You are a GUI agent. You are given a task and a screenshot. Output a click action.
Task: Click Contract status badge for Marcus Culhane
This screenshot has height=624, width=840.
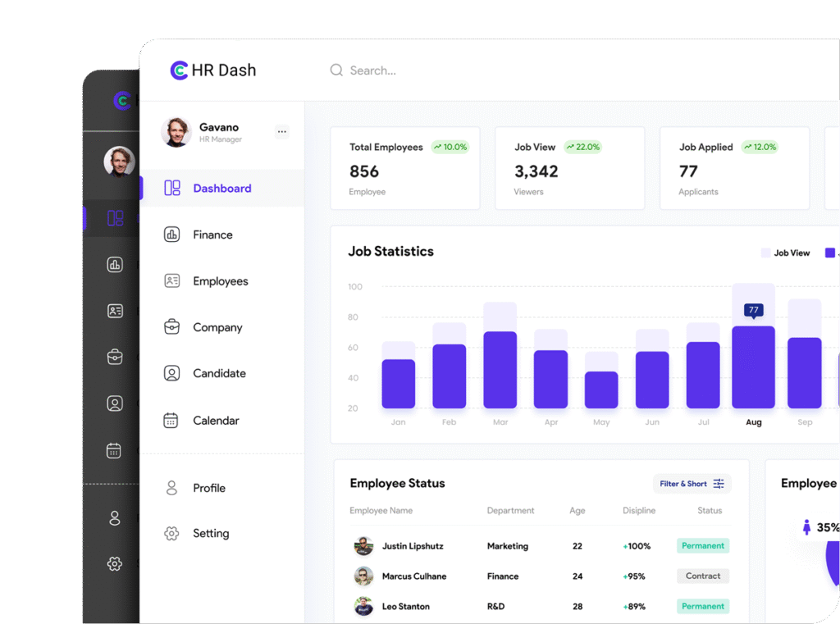[703, 576]
